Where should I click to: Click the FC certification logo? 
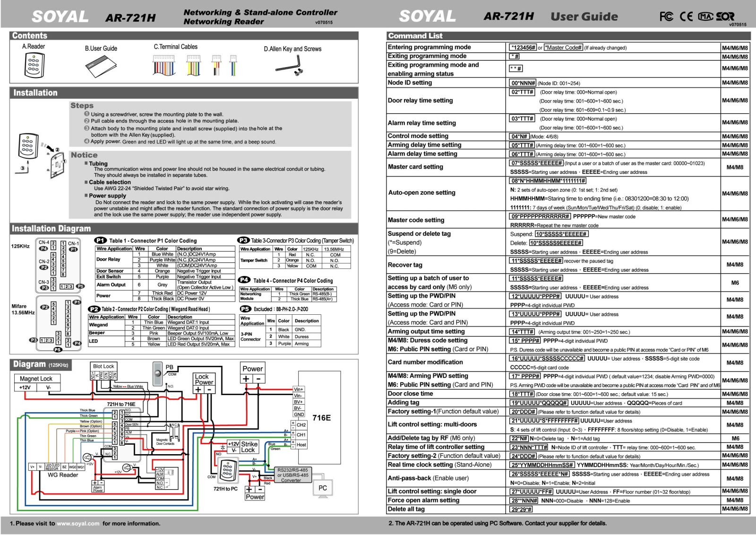click(x=666, y=17)
